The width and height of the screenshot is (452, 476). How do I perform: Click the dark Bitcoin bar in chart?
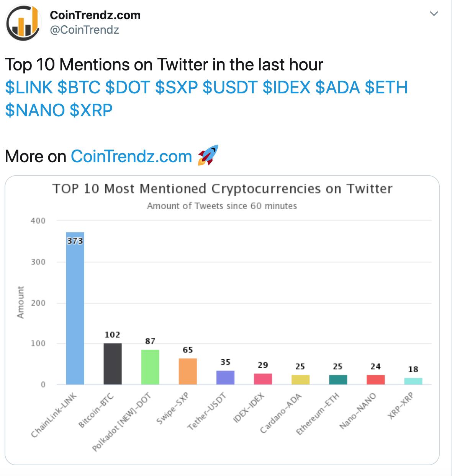point(113,364)
